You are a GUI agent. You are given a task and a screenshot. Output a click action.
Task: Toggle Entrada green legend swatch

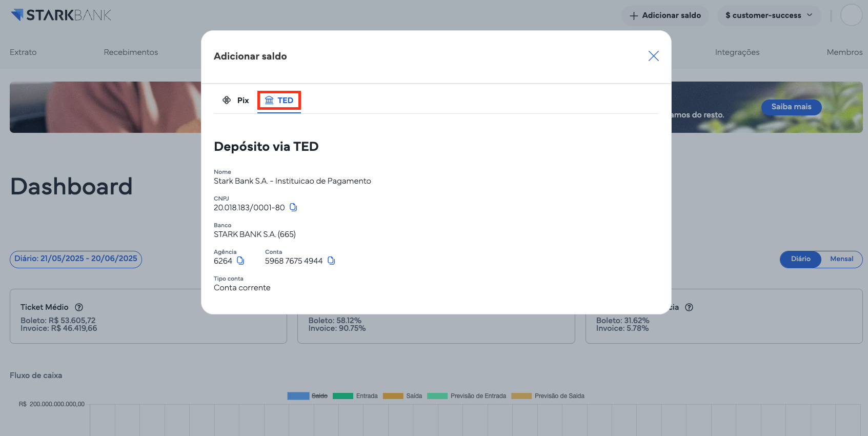click(343, 396)
